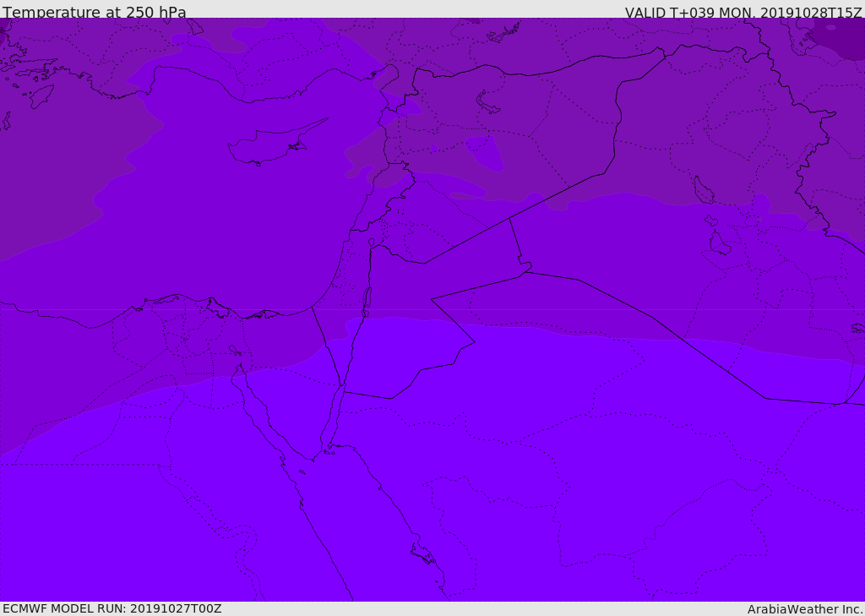865x616 pixels.
Task: Click the 'Temperature at 250 hPa' title text
Action: [x=95, y=12]
